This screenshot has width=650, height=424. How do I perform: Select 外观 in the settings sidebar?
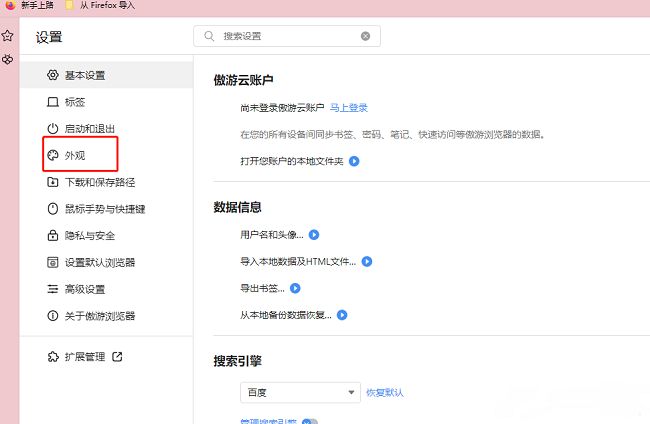106,155
